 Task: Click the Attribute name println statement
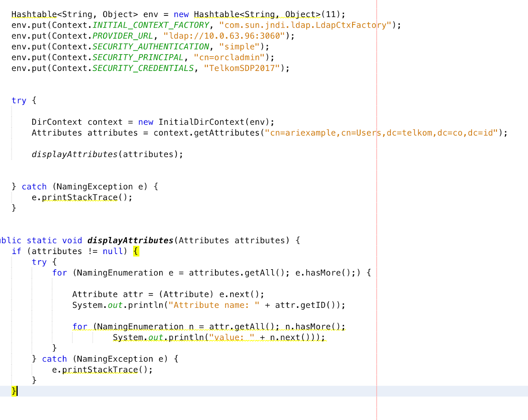(208, 305)
